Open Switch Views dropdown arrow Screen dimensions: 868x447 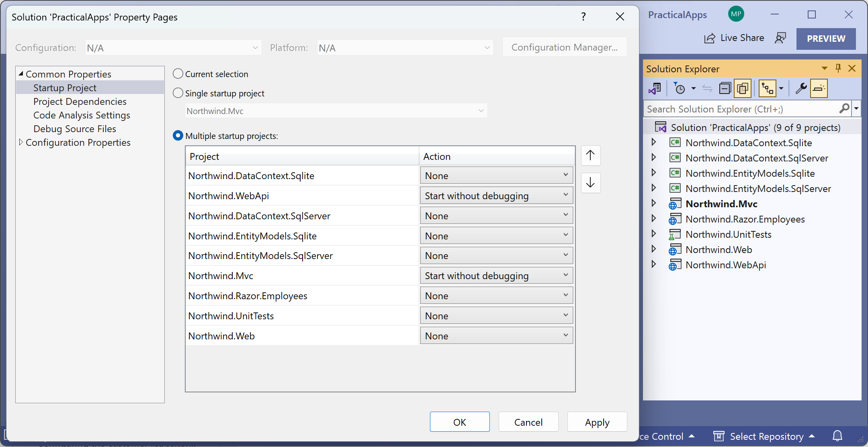(694, 88)
